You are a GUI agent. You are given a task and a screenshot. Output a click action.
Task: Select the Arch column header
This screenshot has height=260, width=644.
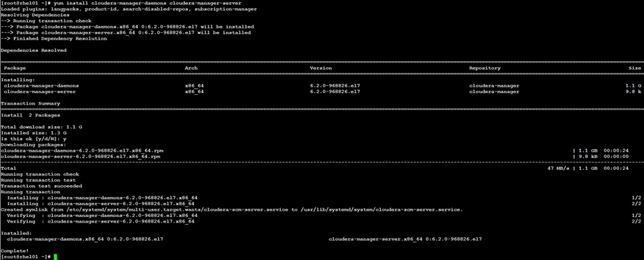[x=191, y=68]
